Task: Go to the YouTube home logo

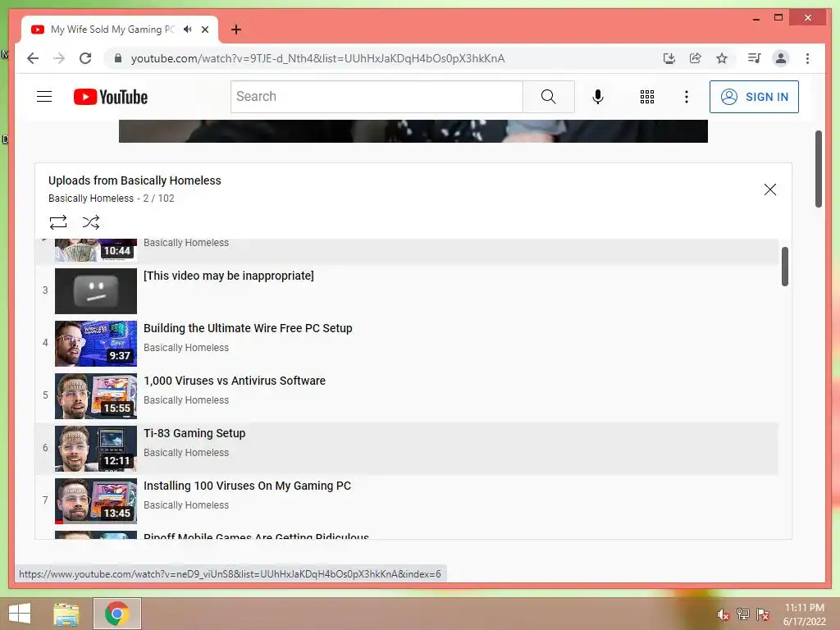Action: (111, 97)
